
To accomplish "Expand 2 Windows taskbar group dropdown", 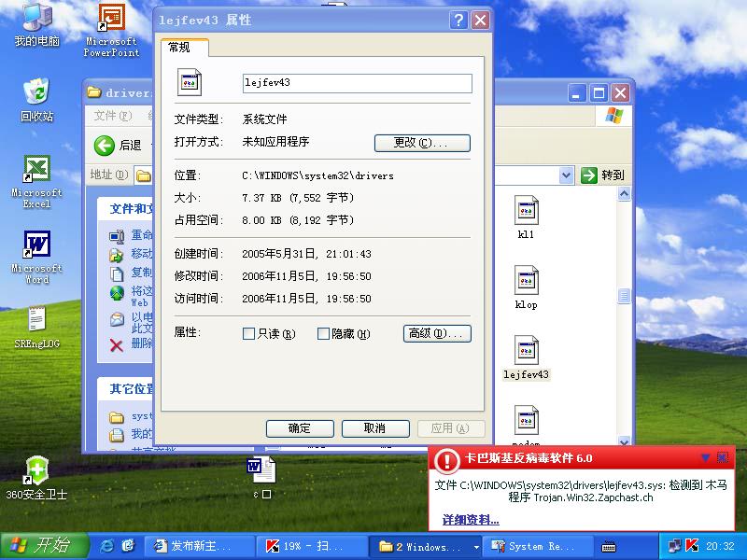I will (476, 547).
